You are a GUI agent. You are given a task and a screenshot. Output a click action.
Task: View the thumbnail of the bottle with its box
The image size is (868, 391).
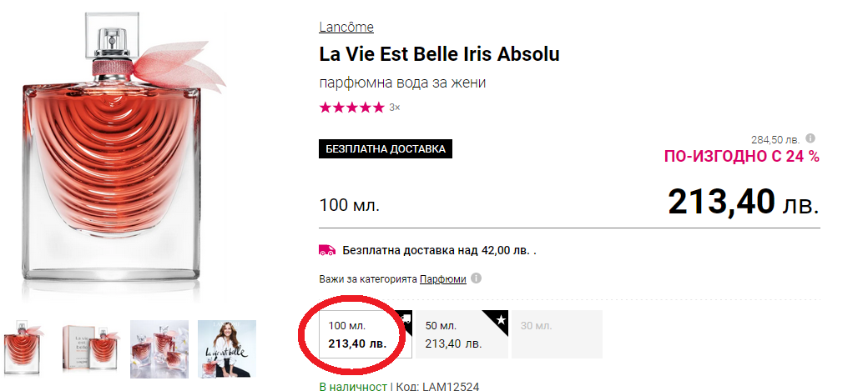[x=91, y=344]
